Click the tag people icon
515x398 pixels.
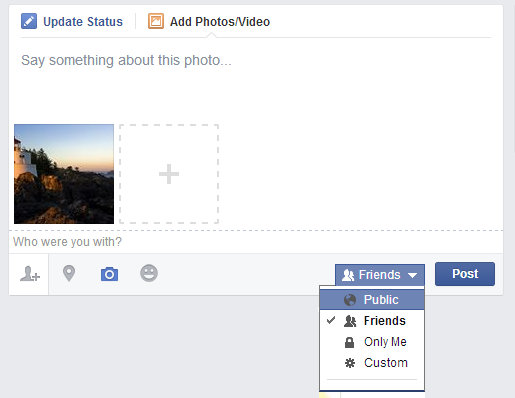click(30, 274)
